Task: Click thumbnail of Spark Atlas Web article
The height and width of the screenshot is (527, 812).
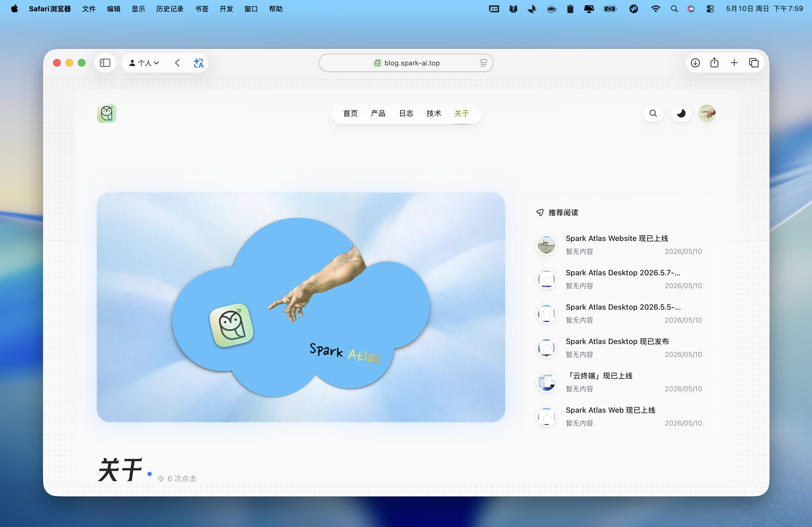Action: [546, 416]
